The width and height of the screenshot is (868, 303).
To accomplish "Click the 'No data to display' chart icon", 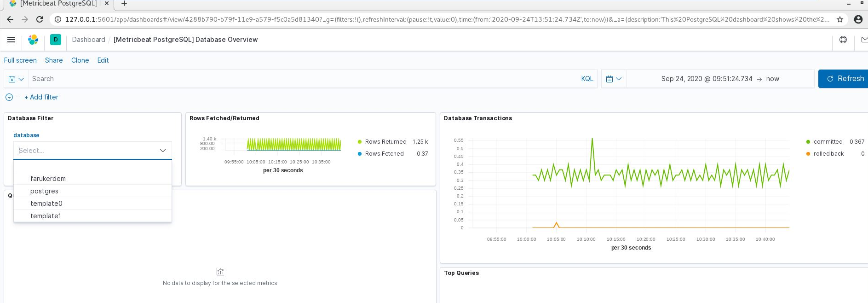I will [220, 272].
